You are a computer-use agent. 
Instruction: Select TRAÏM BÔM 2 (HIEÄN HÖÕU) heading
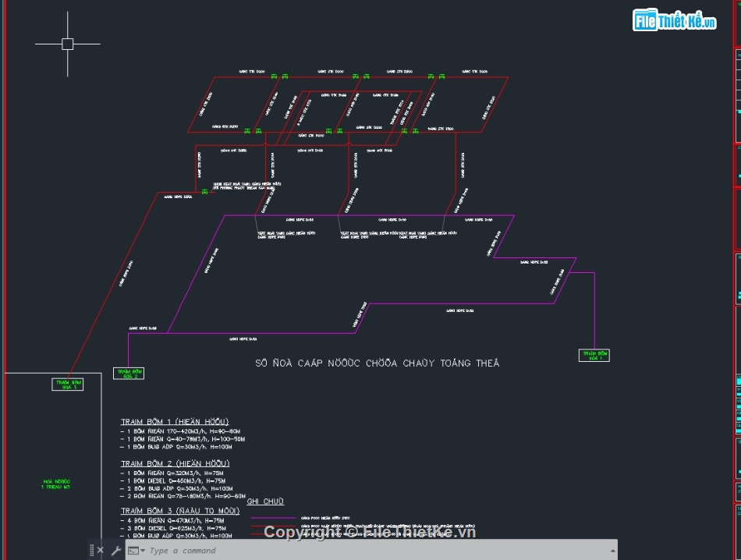pos(175,464)
